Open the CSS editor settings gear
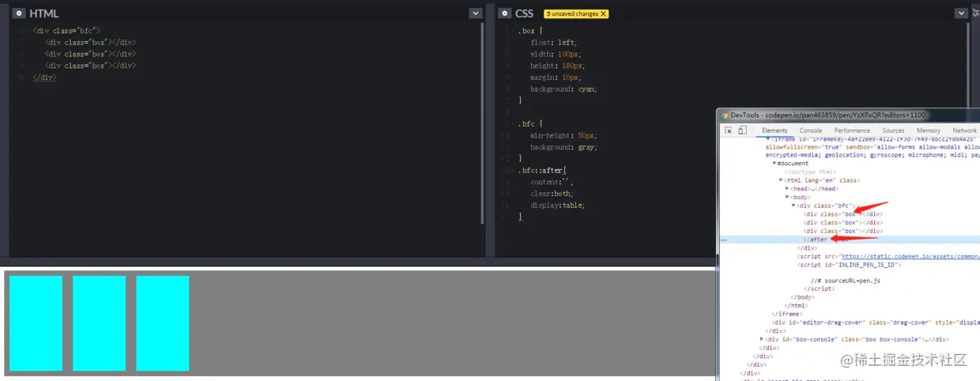 click(x=504, y=13)
